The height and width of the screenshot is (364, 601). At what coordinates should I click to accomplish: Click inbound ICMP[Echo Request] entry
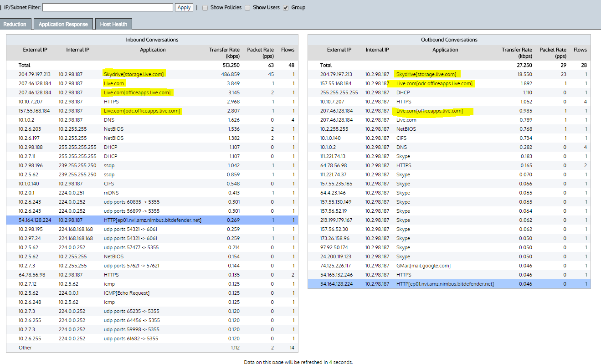[127, 293]
